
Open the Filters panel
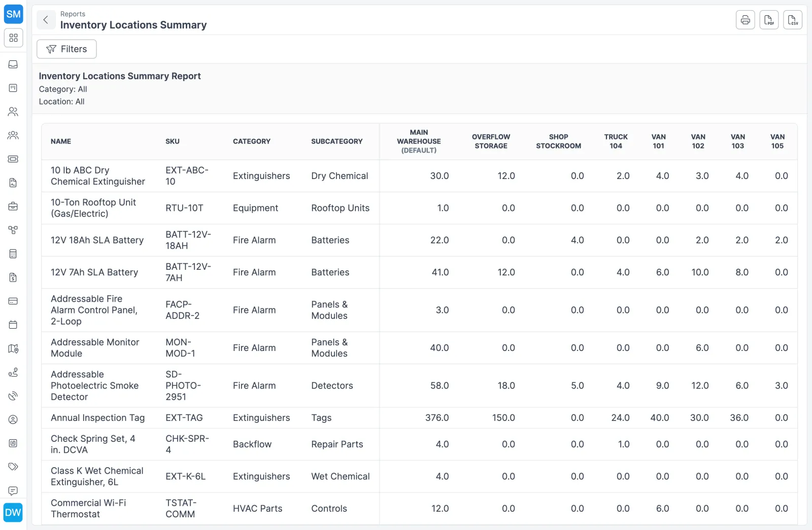point(66,49)
